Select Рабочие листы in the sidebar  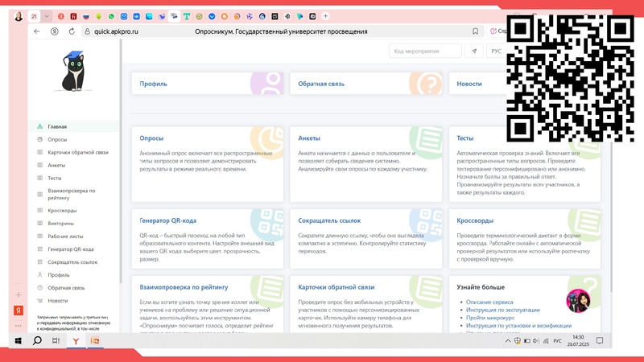click(x=65, y=237)
